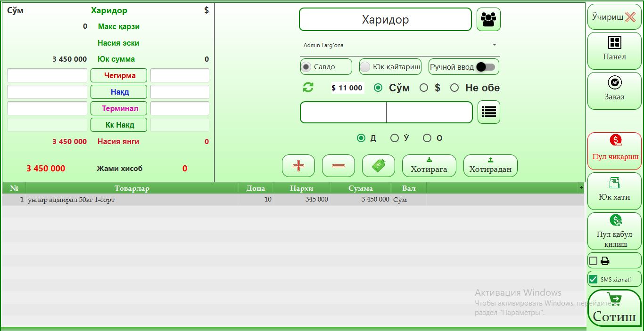Enable the printer checkbox
Screen dimensions: 644x331
pos(593,261)
